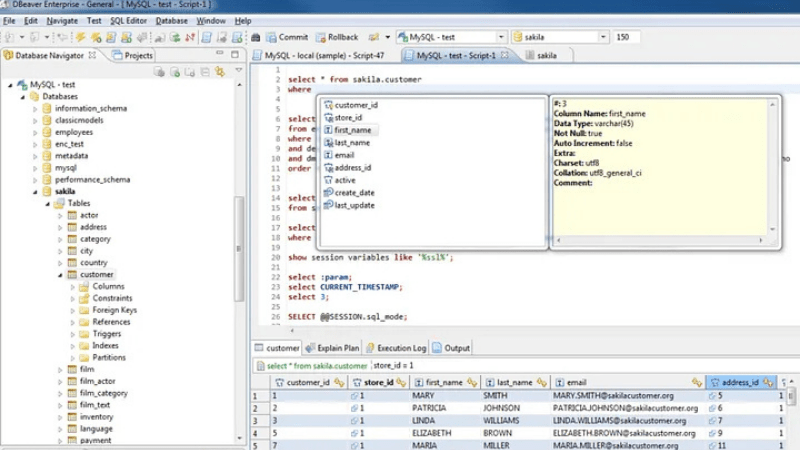Viewport: 800px width, 450px height.
Task: Click the transaction mode icon left of Commit
Action: click(x=257, y=37)
